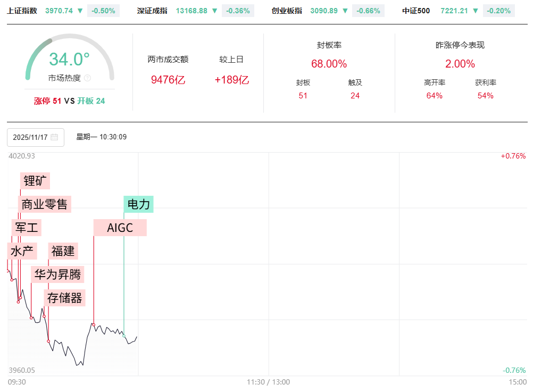Click the down arrow next to 深证成指
This screenshot has width=533, height=392.
coord(214,11)
